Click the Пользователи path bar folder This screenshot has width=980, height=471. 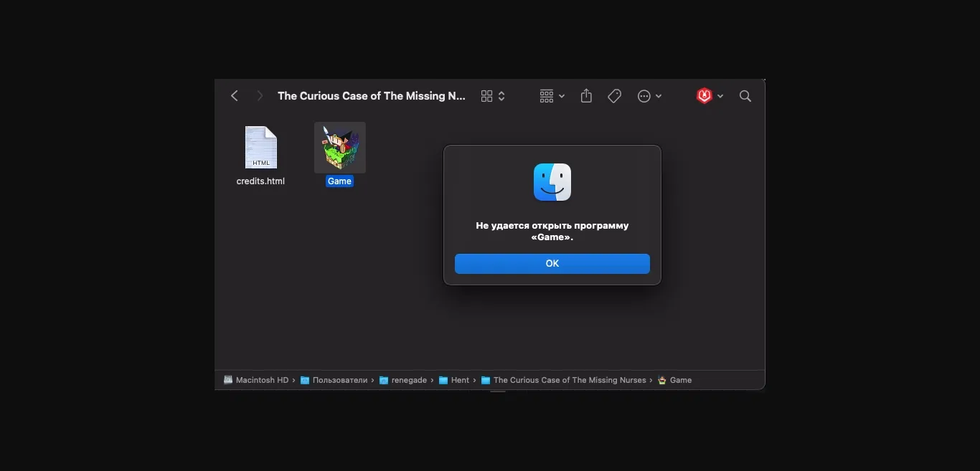[x=339, y=380]
